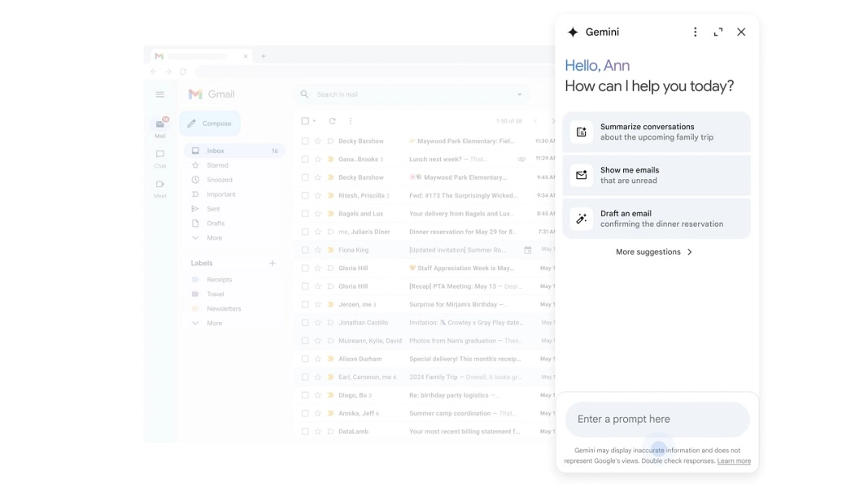Image resolution: width=868 pixels, height=488 pixels.
Task: Check the DataLamb email checkbox
Action: click(x=305, y=431)
